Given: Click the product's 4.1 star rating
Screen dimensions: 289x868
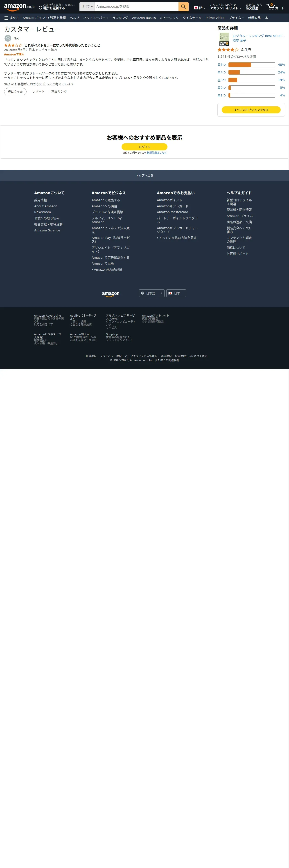Looking at the screenshot, I should point(228,50).
